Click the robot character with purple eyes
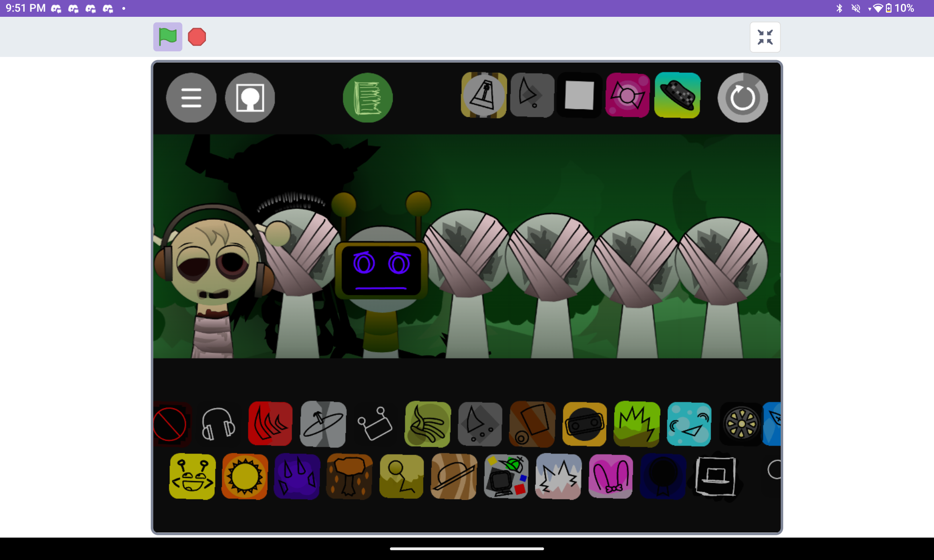The height and width of the screenshot is (560, 934). pos(381,271)
